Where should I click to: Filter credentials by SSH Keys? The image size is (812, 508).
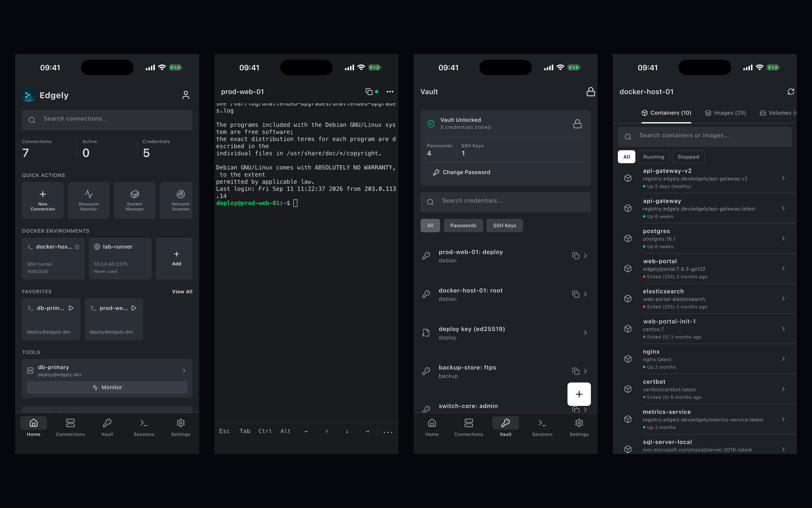click(x=504, y=225)
